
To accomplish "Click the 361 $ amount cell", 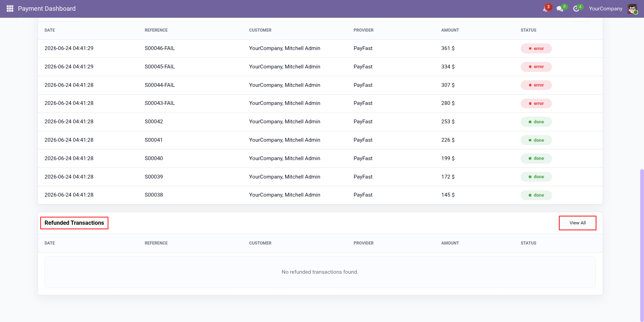I will (x=448, y=48).
